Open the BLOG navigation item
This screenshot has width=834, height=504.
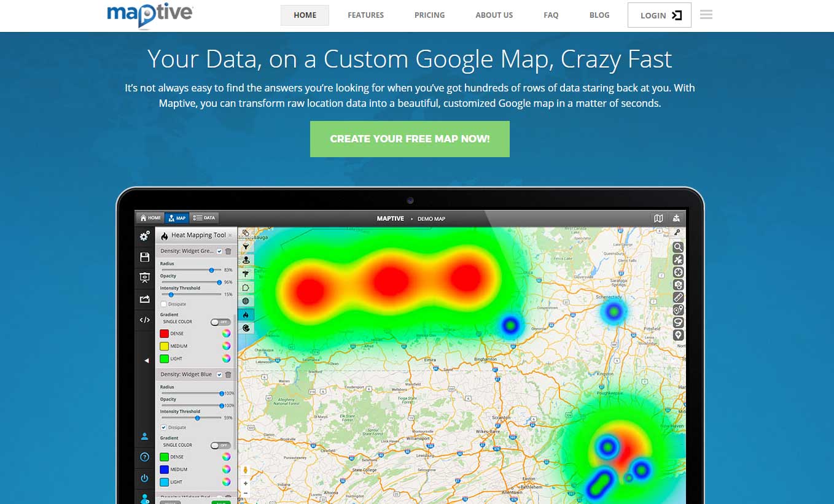(x=599, y=15)
